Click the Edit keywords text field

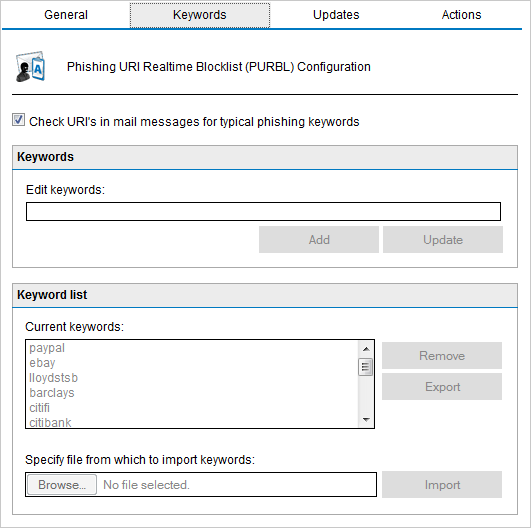tap(263, 212)
